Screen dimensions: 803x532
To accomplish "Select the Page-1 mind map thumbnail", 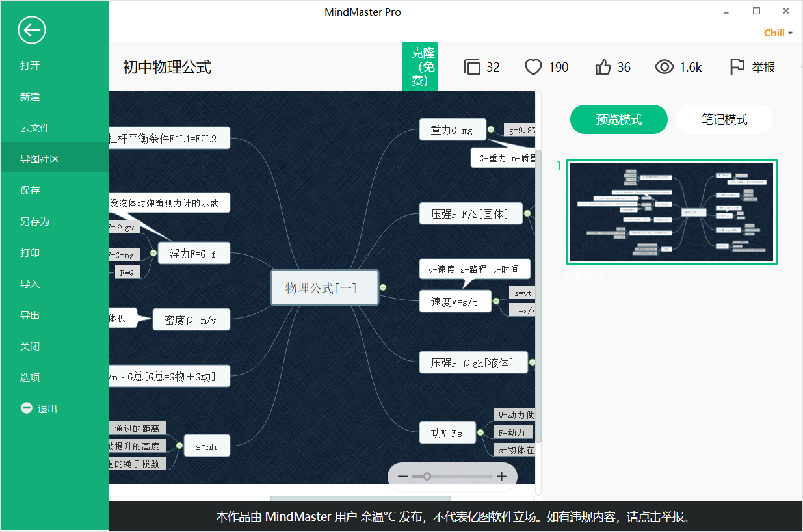I will point(672,212).
